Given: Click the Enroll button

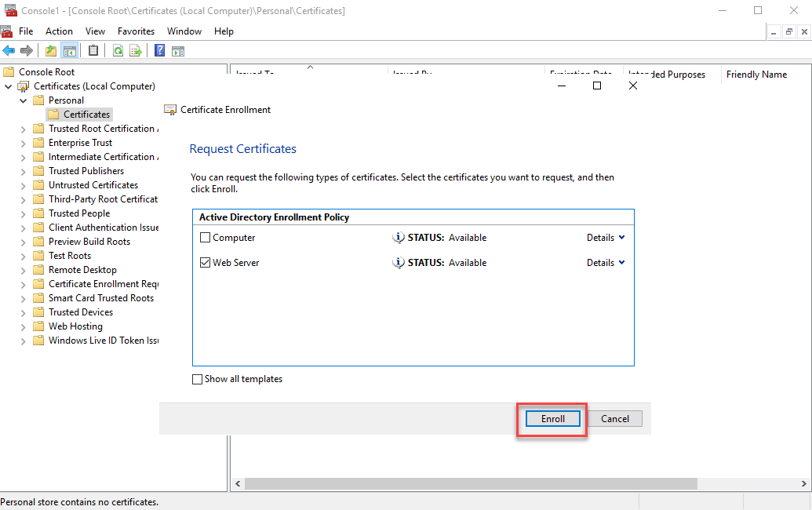Looking at the screenshot, I should click(x=552, y=419).
